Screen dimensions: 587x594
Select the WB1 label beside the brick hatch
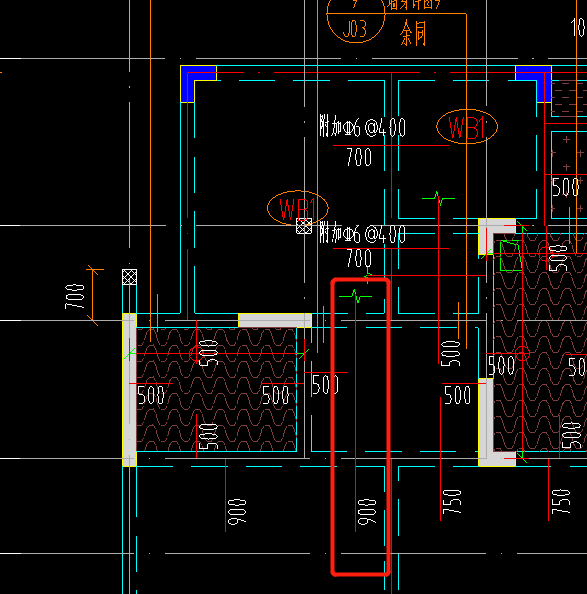point(467,127)
